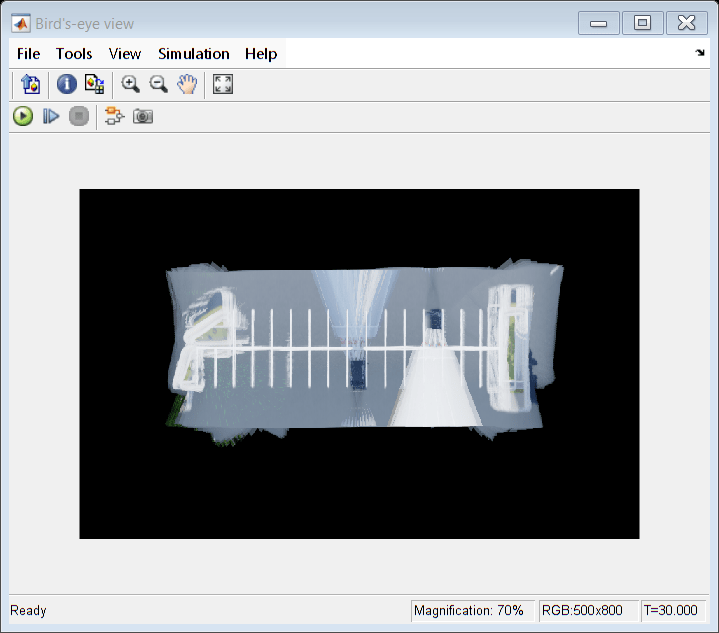The image size is (719, 633).
Task: Click the bird's-eye view parking lot image
Action: pyautogui.click(x=359, y=348)
